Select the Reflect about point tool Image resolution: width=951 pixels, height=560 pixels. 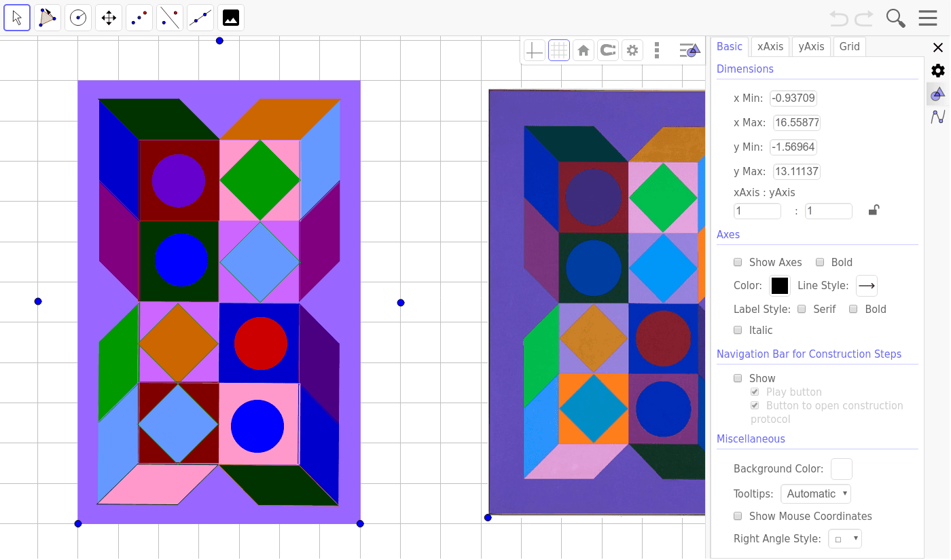coord(139,18)
